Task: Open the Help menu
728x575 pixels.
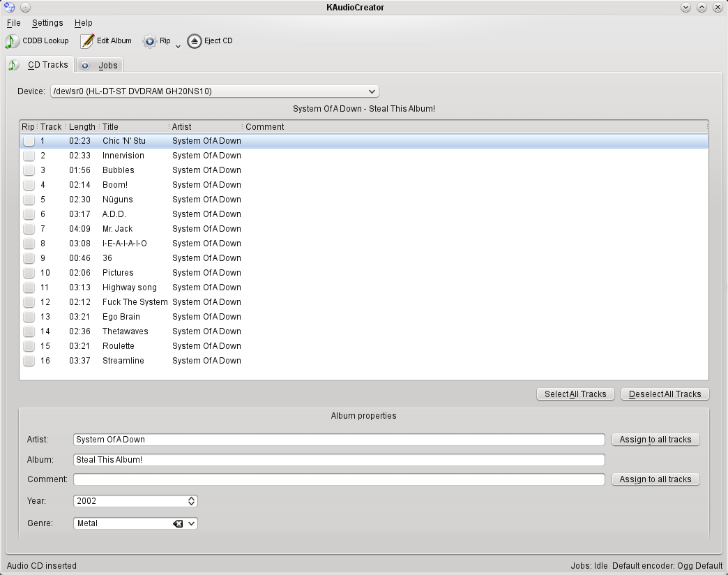Action: [83, 23]
